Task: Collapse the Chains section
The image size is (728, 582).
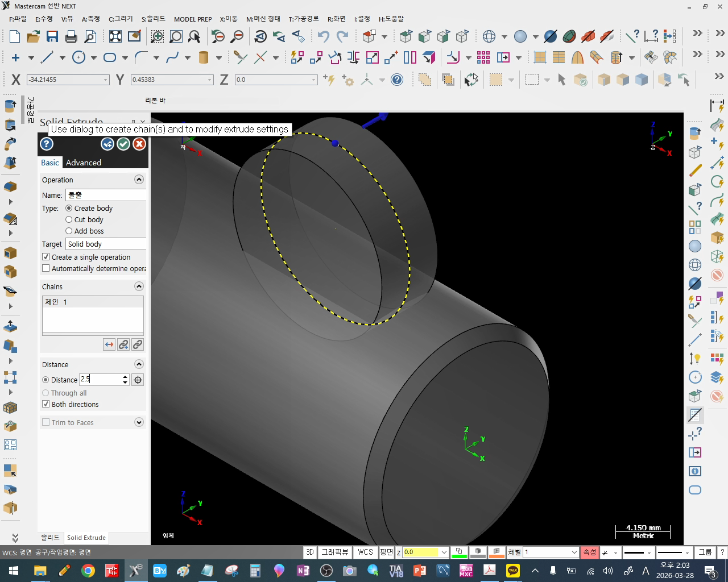Action: [x=139, y=286]
